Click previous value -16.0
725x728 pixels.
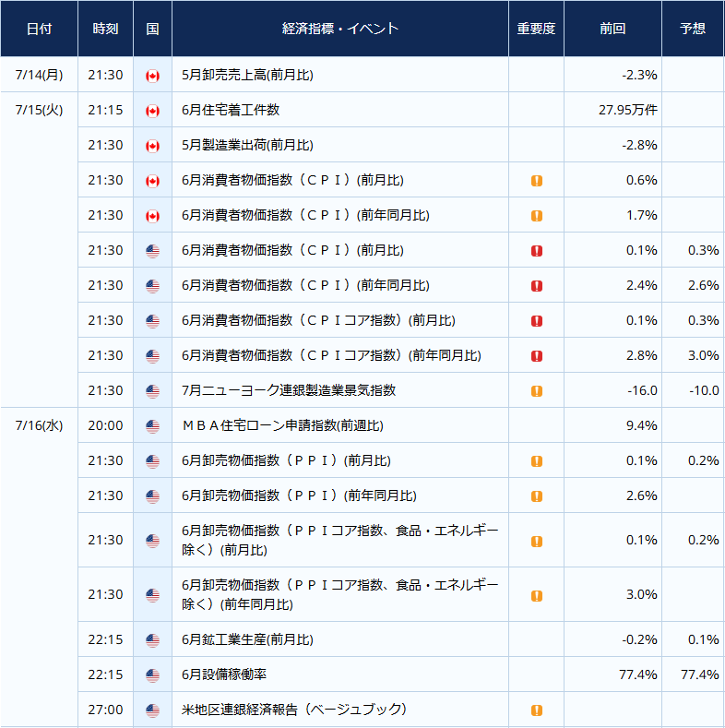642,390
